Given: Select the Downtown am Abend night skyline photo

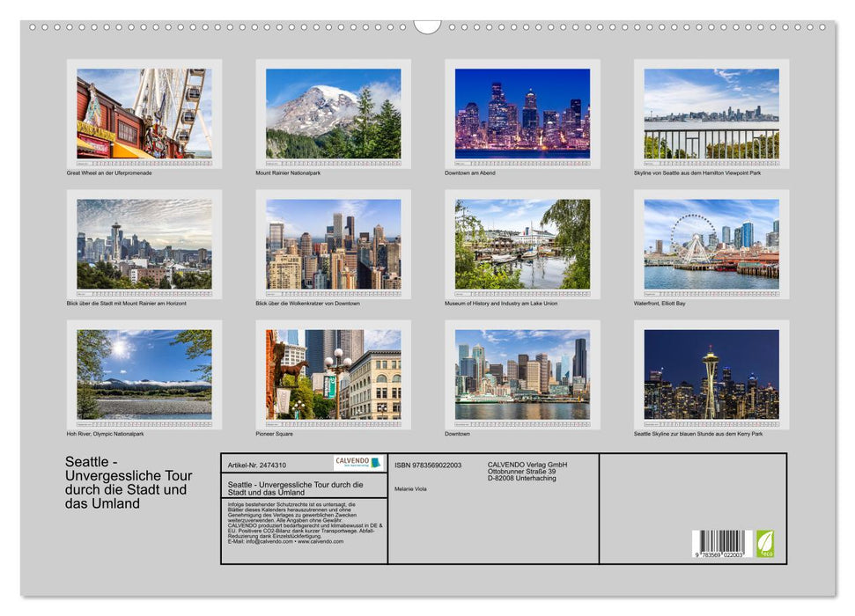Looking at the screenshot, I should point(522,114).
